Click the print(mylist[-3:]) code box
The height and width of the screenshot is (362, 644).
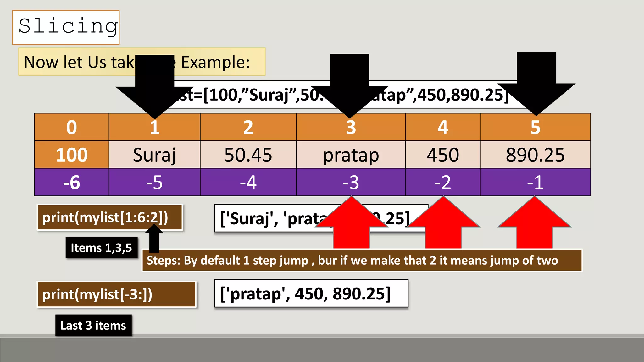tap(117, 294)
